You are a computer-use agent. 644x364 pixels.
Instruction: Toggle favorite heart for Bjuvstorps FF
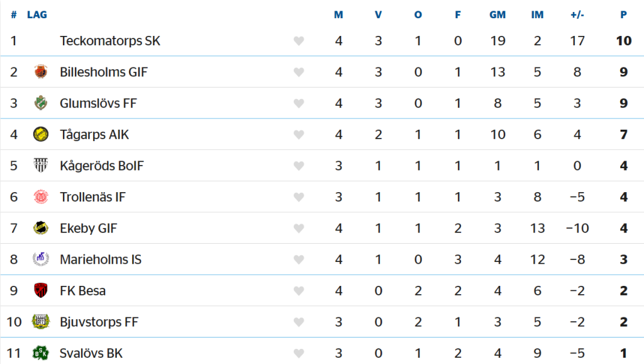click(x=299, y=322)
